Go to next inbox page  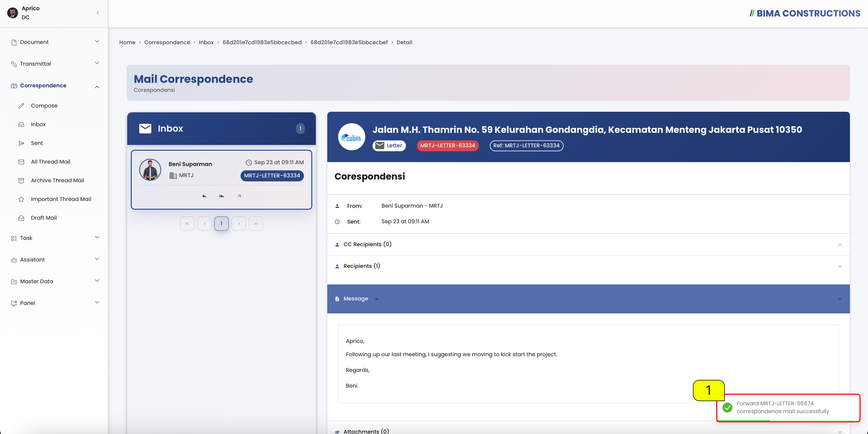point(238,223)
